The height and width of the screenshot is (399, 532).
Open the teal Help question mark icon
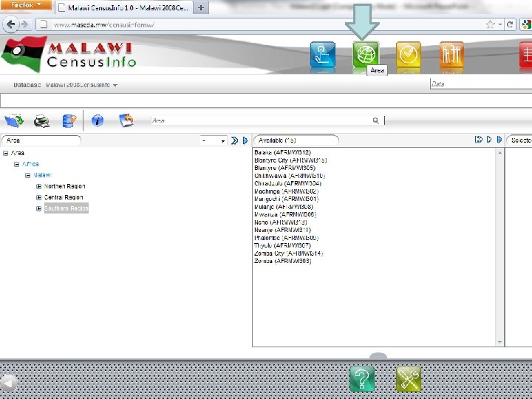click(x=362, y=379)
